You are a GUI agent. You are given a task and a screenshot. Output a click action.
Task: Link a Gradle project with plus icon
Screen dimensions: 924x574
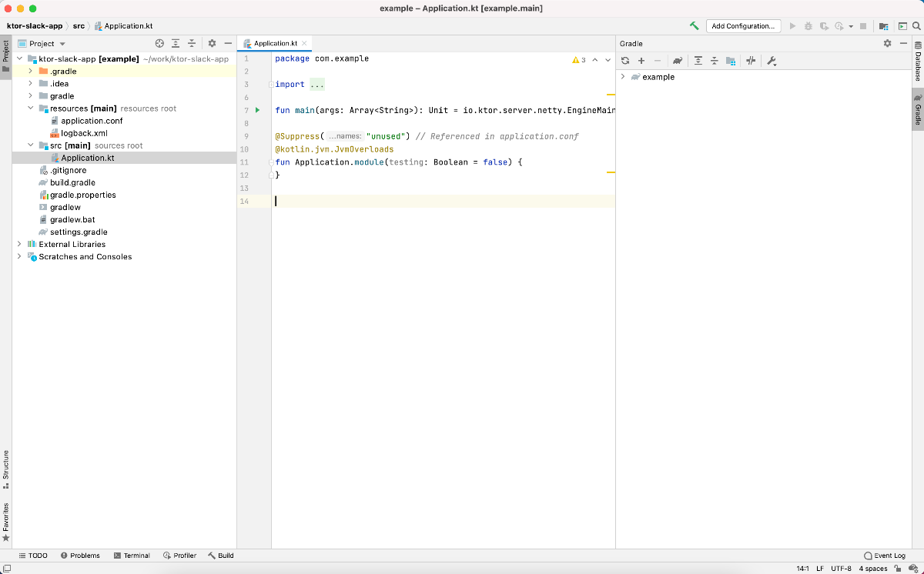[x=641, y=61]
